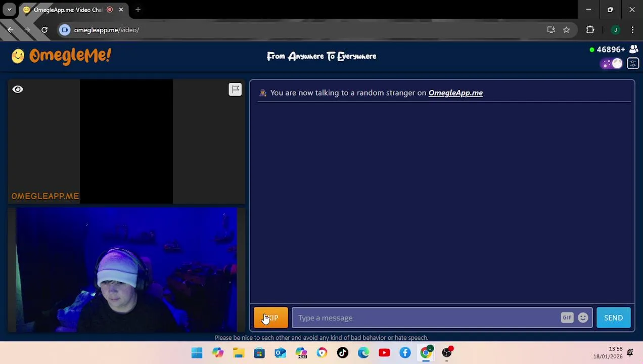Open the emoji picker smiley
Viewport: 643px width, 364px height.
[583, 317]
